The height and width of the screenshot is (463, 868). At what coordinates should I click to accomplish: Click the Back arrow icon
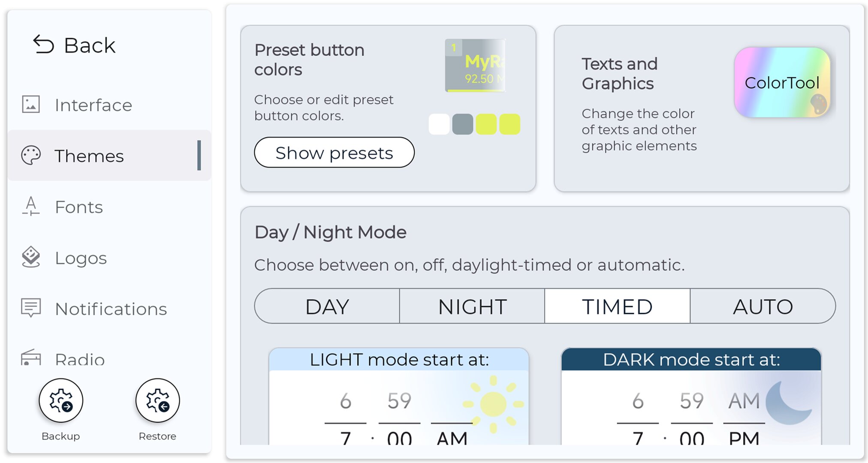pos(43,45)
